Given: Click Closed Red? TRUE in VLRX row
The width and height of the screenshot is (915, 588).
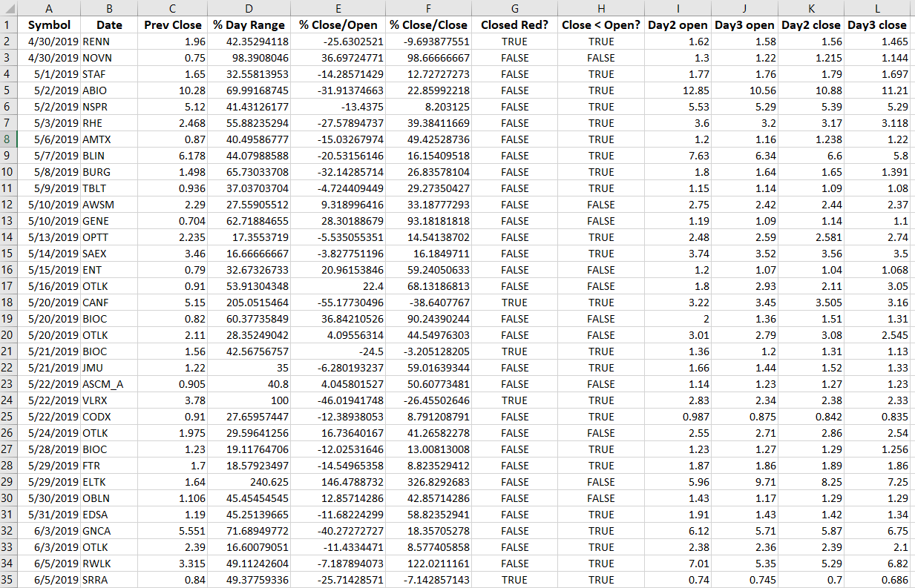Looking at the screenshot, I should 514,400.
